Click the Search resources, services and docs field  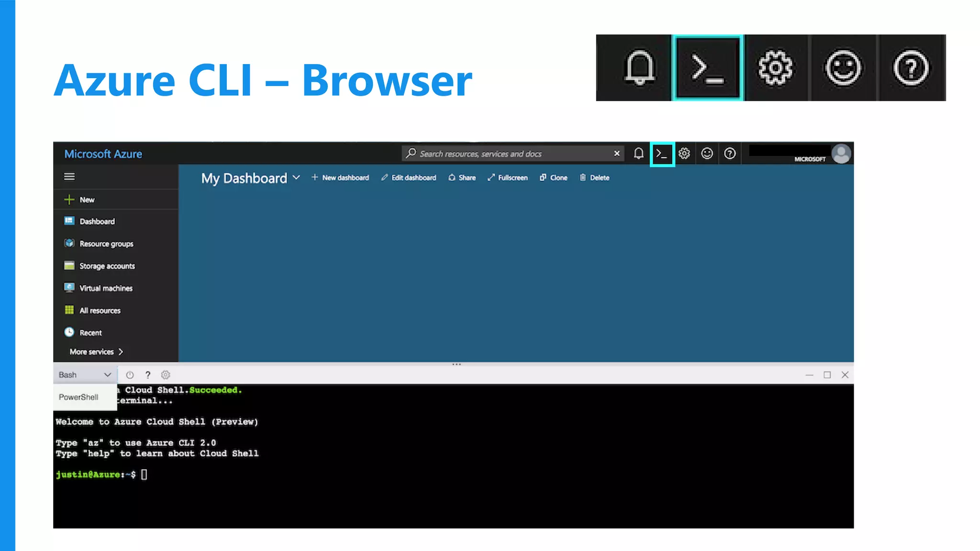tap(513, 154)
